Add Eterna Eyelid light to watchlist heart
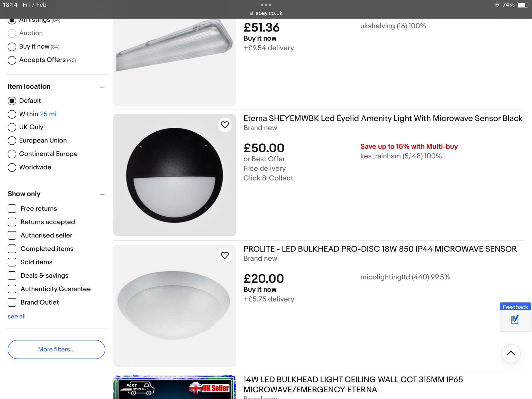The image size is (532, 399). [225, 125]
